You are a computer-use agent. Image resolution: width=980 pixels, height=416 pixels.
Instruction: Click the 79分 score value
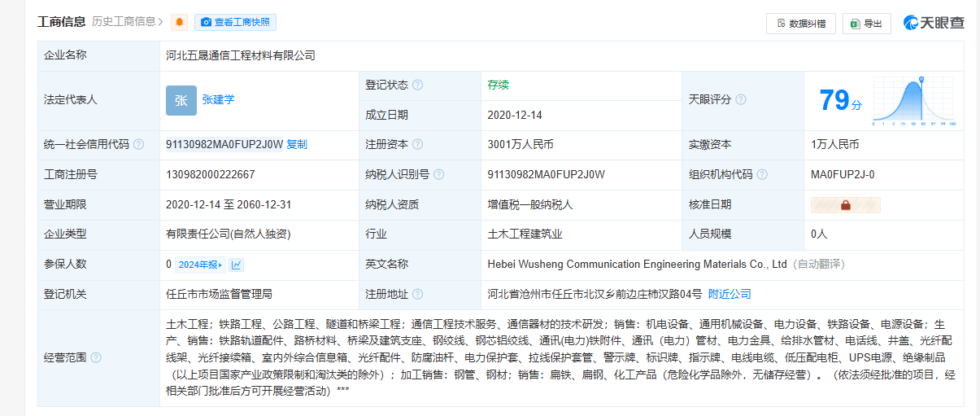pos(840,100)
